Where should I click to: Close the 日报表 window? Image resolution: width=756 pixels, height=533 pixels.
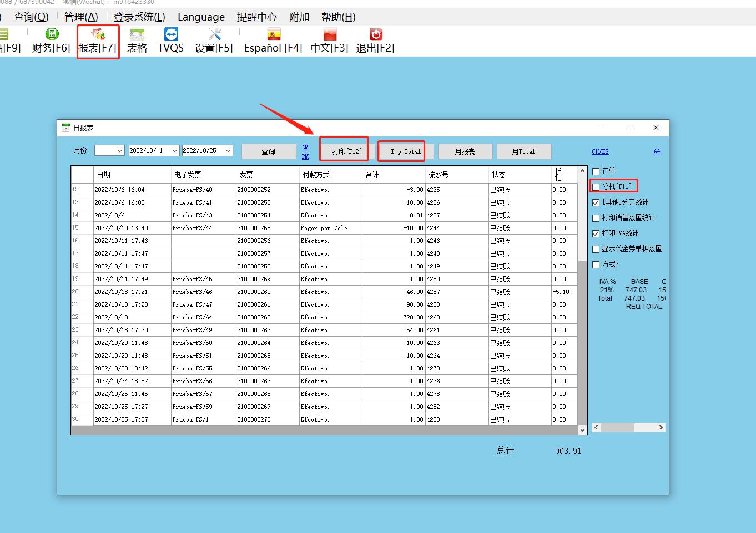click(656, 128)
